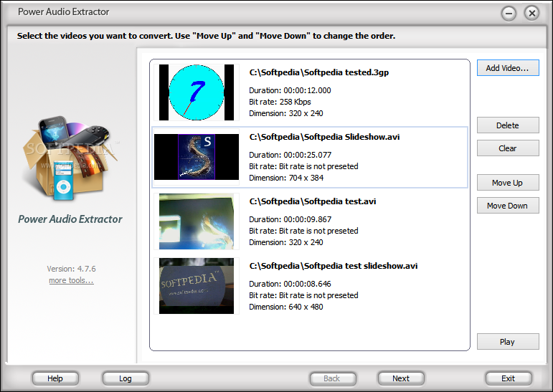Click the Dimension: 640 x 480 text
The image size is (553, 392).
tap(286, 307)
